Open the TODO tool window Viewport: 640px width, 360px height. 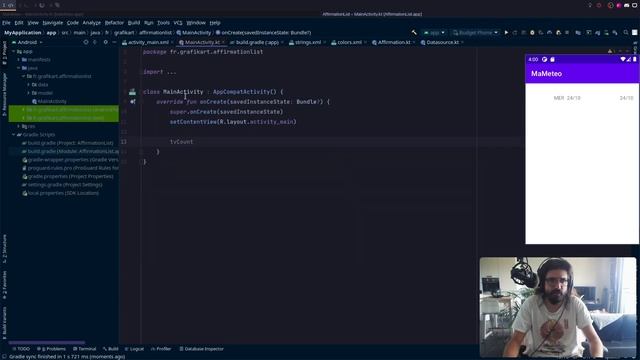tap(21, 349)
